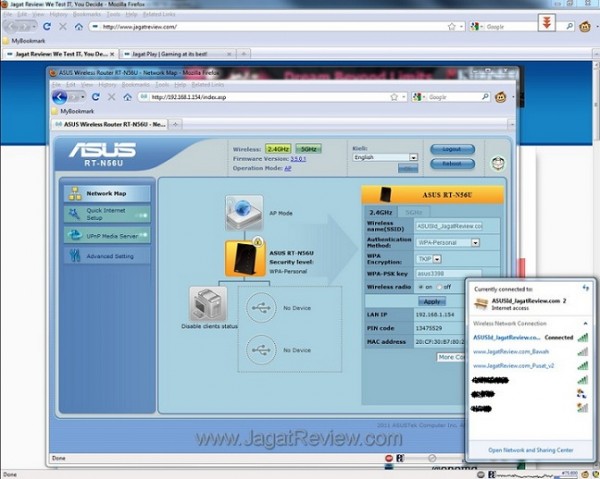Click the Google search box in router window
The image size is (600, 479).
pyautogui.click(x=454, y=97)
